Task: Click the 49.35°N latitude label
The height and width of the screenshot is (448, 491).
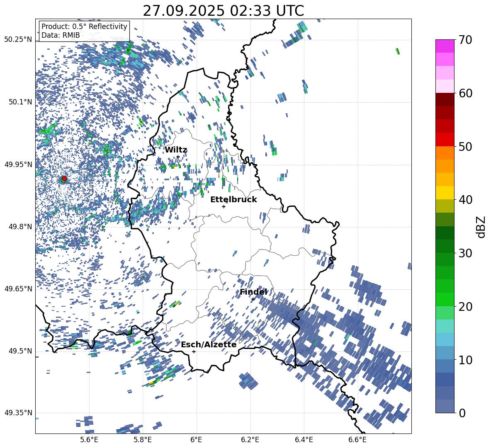Action: pyautogui.click(x=18, y=413)
